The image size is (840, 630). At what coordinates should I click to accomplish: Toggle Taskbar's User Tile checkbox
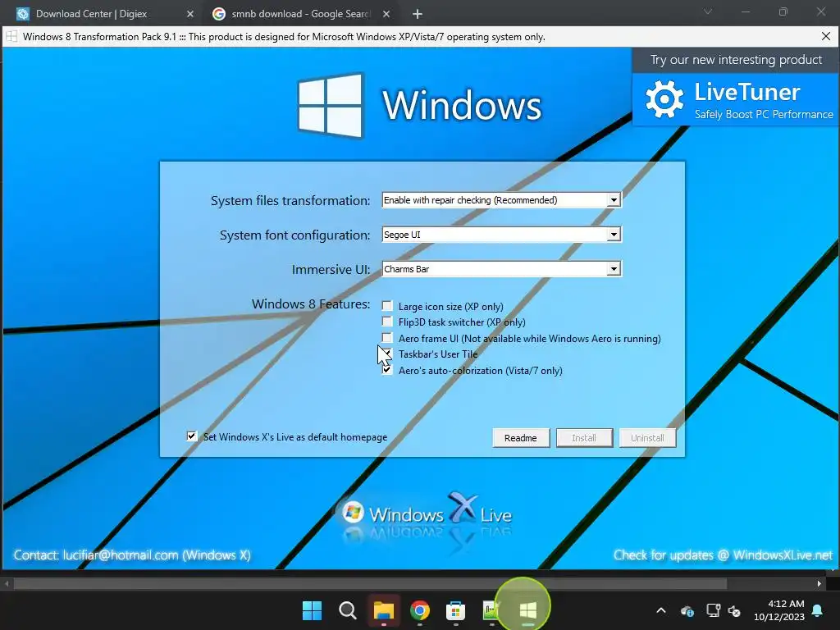[x=387, y=354]
